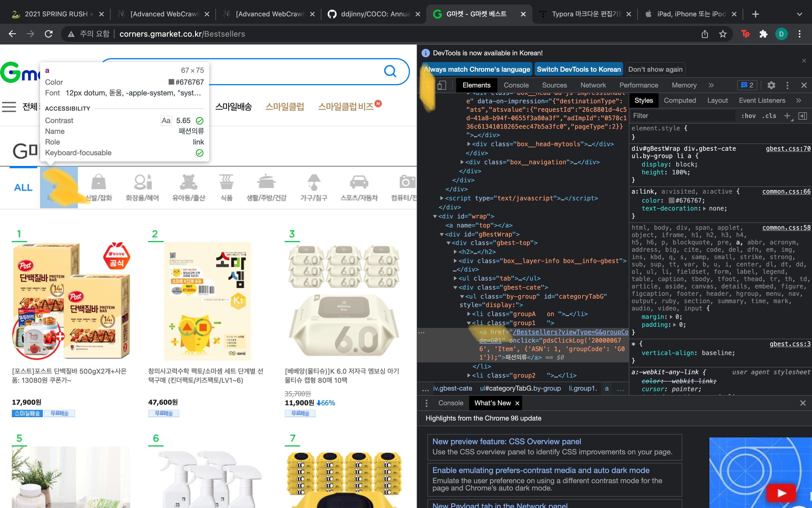The image size is (812, 508).
Task: Open the tab search dropdown arrow
Action: pyautogui.click(x=800, y=14)
